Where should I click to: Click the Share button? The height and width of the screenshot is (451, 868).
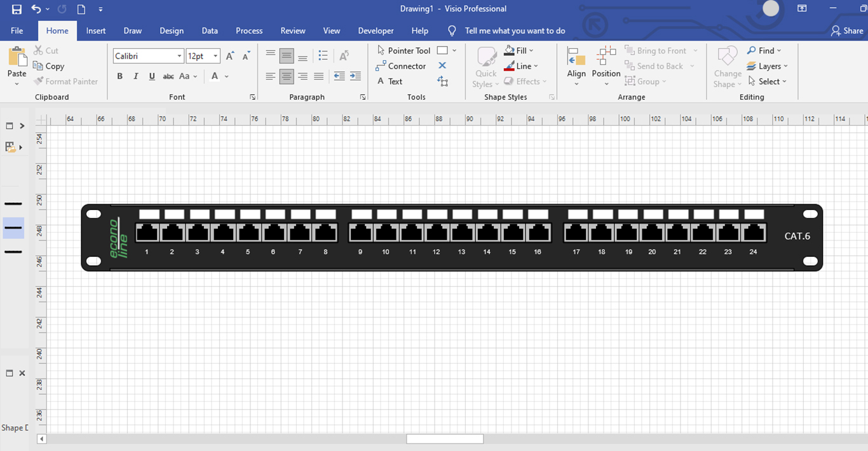coord(846,31)
